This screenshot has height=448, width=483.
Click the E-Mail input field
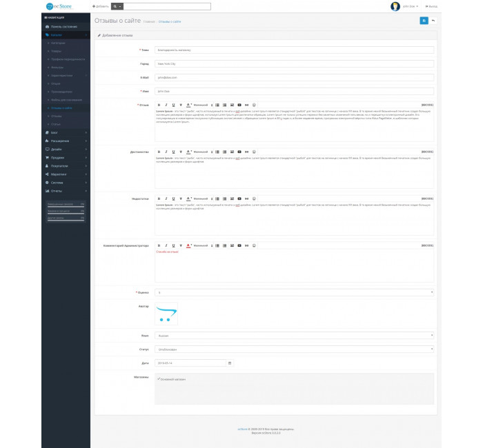tap(294, 77)
